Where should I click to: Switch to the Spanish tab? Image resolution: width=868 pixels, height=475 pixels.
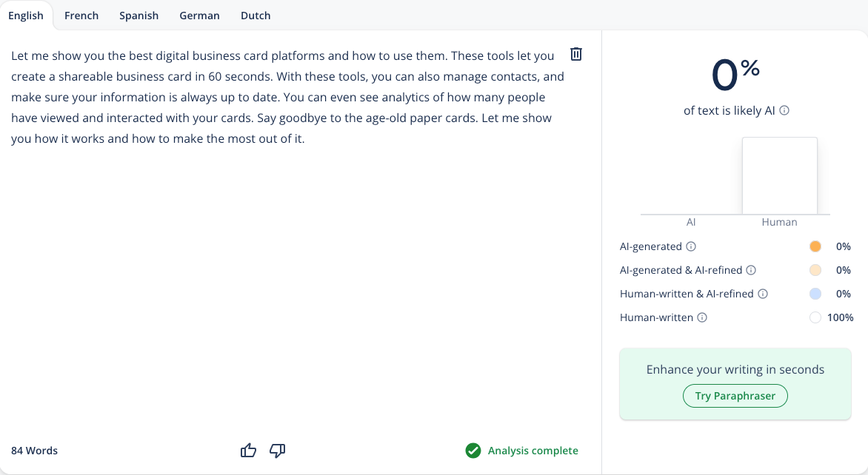point(139,16)
